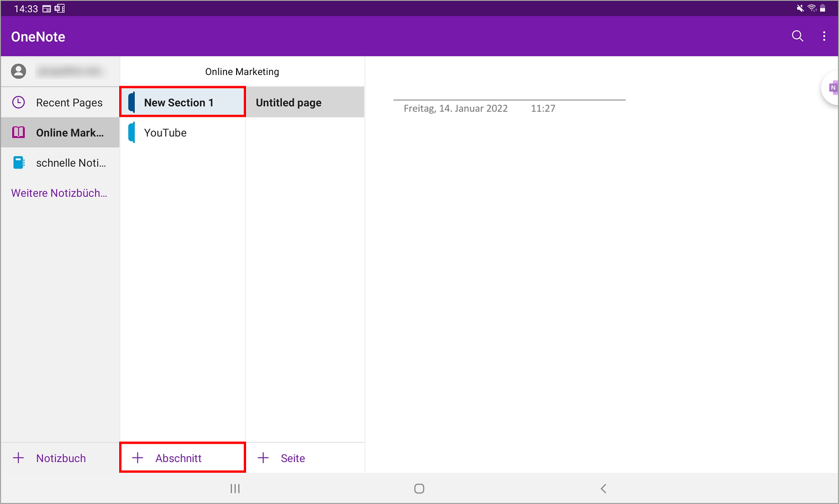The image size is (839, 504).
Task: Tap the Online Marketing notebook book icon
Action: (18, 133)
